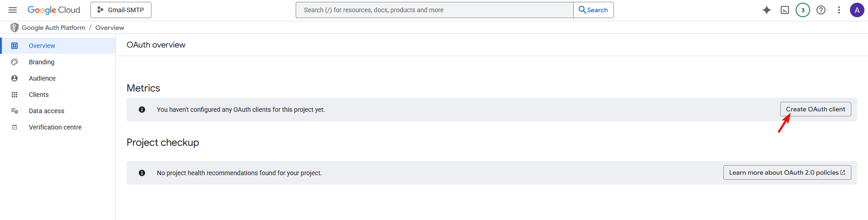The width and height of the screenshot is (868, 220).
Task: Click the Audience person icon
Action: pyautogui.click(x=14, y=78)
